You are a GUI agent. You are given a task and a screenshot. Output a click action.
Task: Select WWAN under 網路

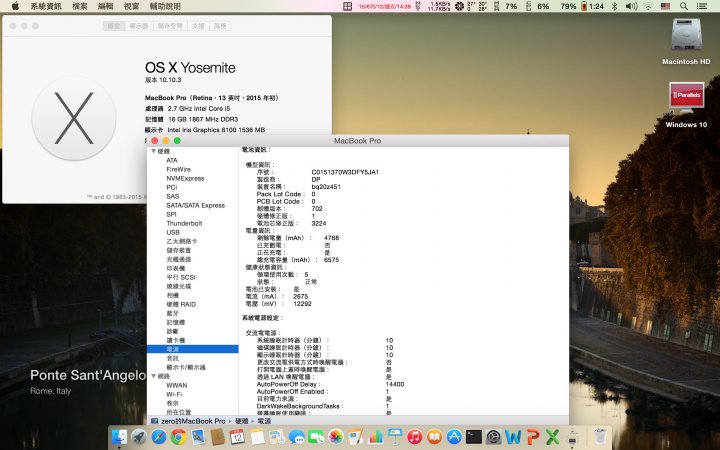[176, 385]
